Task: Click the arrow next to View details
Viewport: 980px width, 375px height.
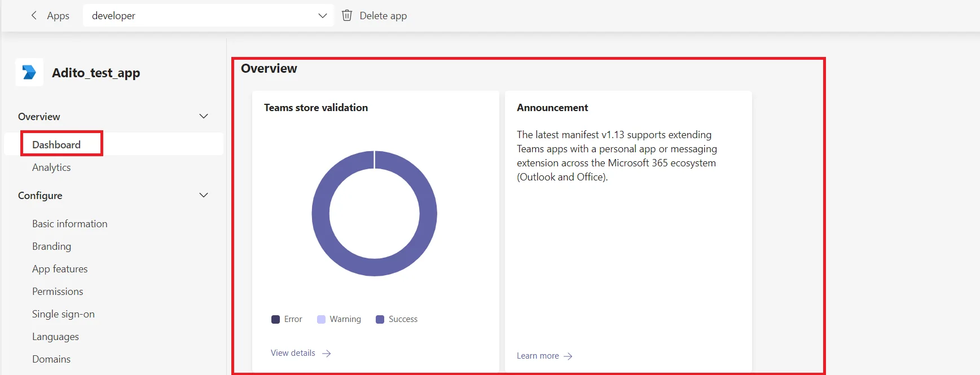Action: click(x=327, y=354)
